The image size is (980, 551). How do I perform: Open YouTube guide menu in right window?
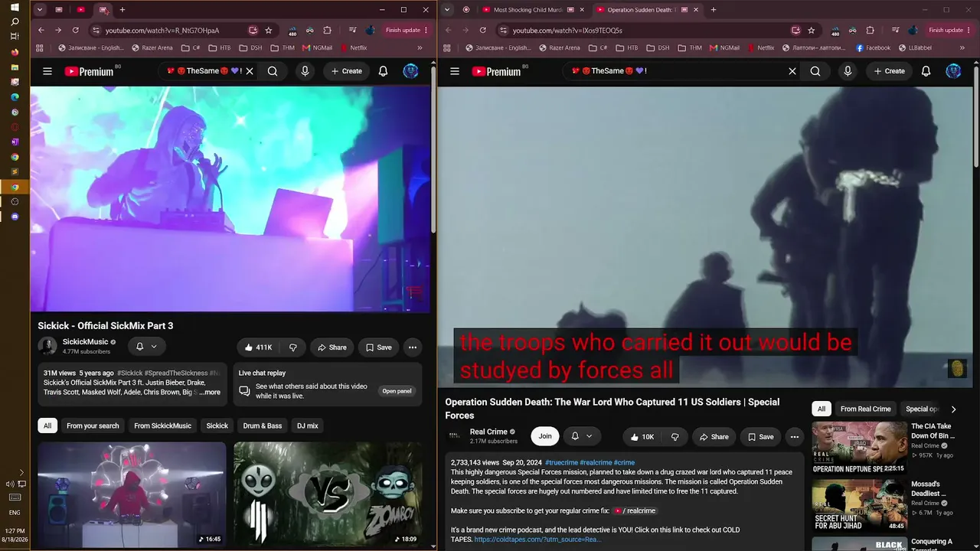pos(455,71)
